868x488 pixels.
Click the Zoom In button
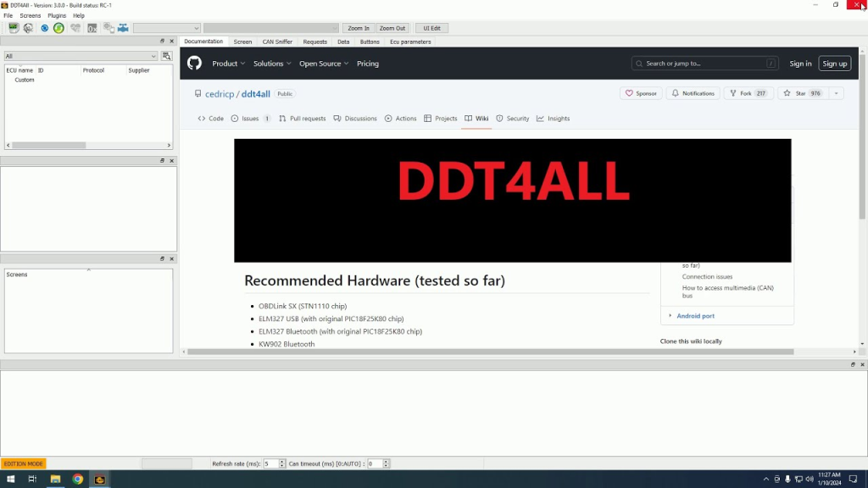tap(359, 28)
